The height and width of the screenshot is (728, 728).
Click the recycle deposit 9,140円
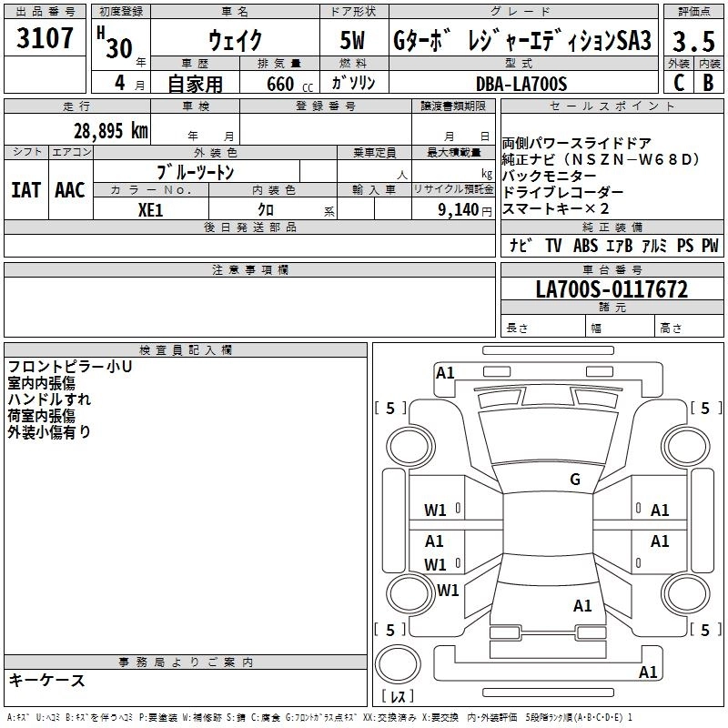[x=465, y=210]
